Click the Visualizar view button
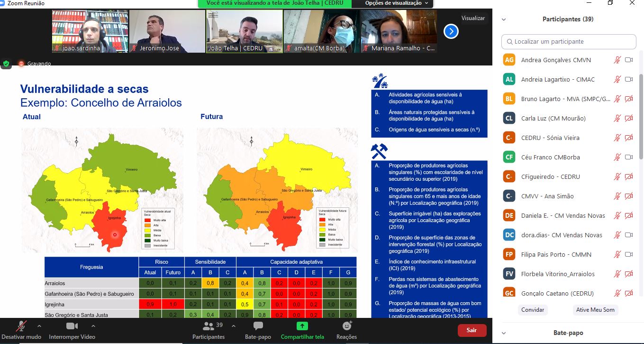 click(473, 18)
